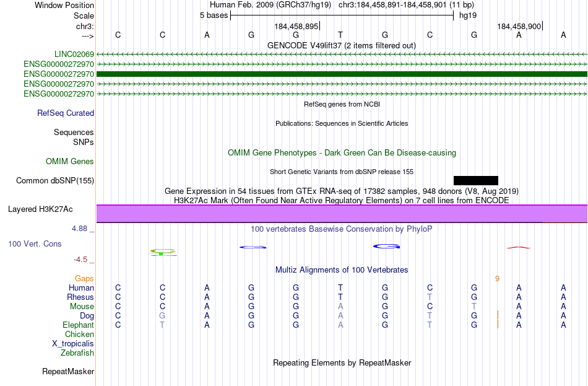Click the '5 bases' scale label

[x=214, y=15]
